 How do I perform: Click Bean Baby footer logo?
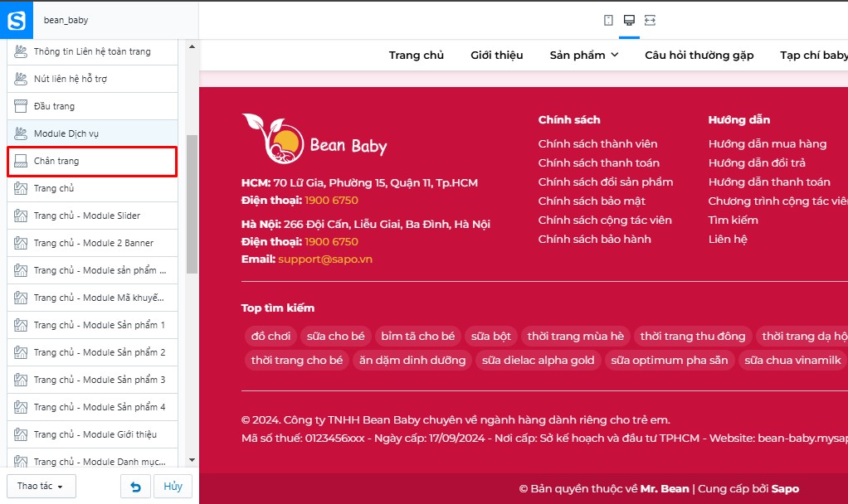tap(314, 138)
